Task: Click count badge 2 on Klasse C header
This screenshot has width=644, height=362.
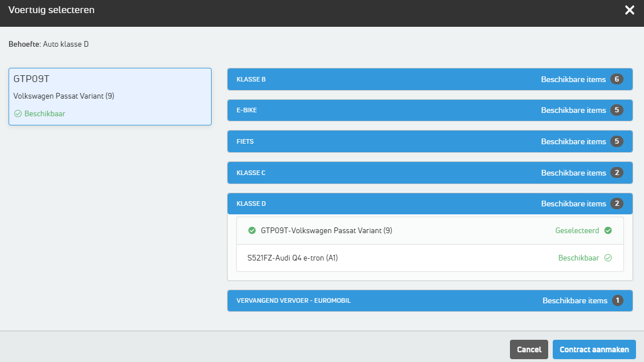Action: click(616, 173)
